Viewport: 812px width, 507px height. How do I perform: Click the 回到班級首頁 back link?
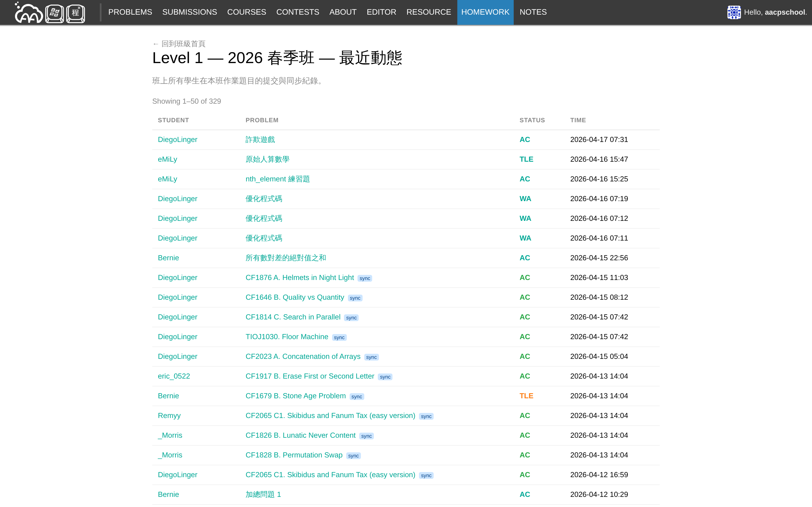point(179,44)
